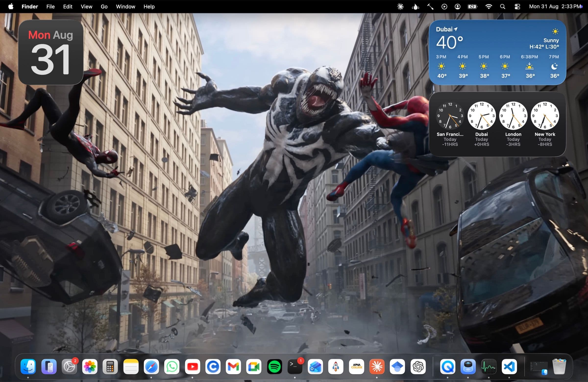Open the blue graduation-cap Dock icon

(397, 366)
